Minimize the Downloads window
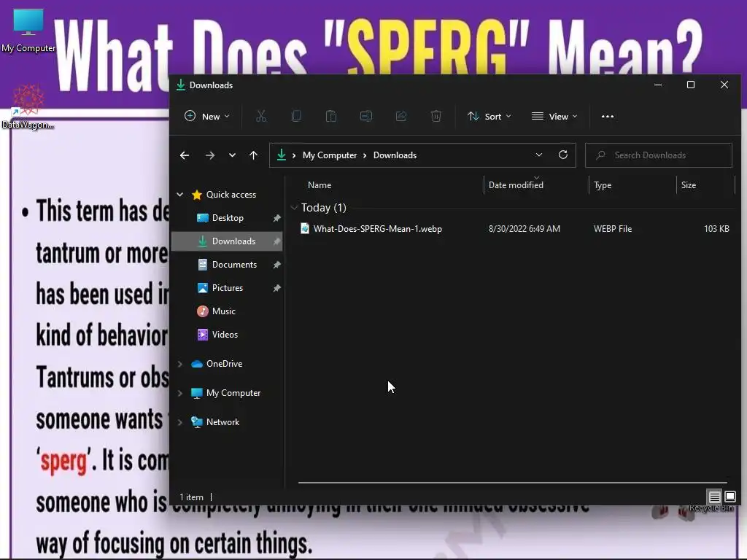The width and height of the screenshot is (747, 560). click(658, 85)
